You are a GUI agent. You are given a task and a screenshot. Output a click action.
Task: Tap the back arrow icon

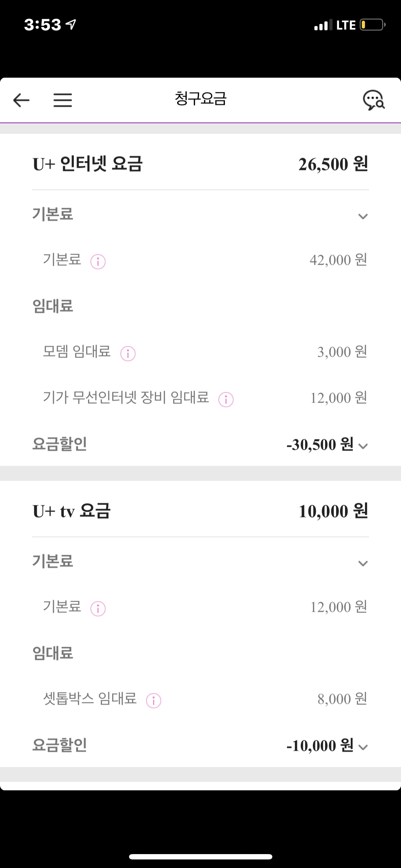pos(21,100)
